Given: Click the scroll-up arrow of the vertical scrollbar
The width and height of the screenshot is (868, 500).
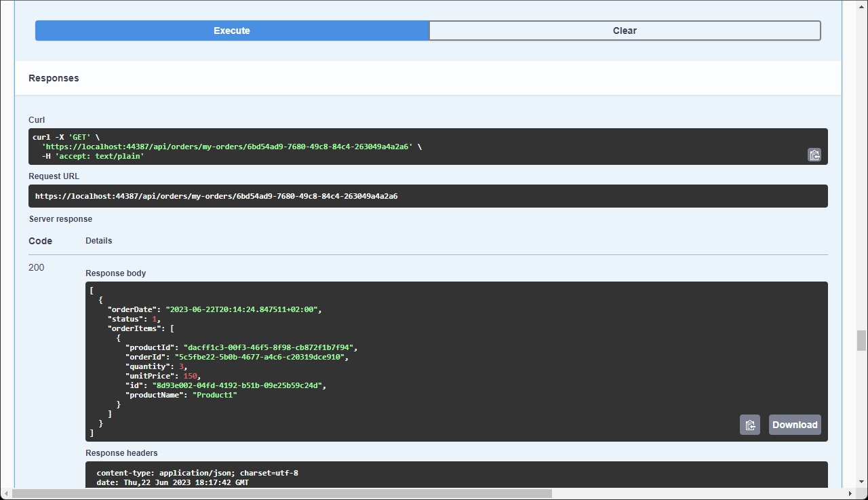Looking at the screenshot, I should [x=861, y=5].
